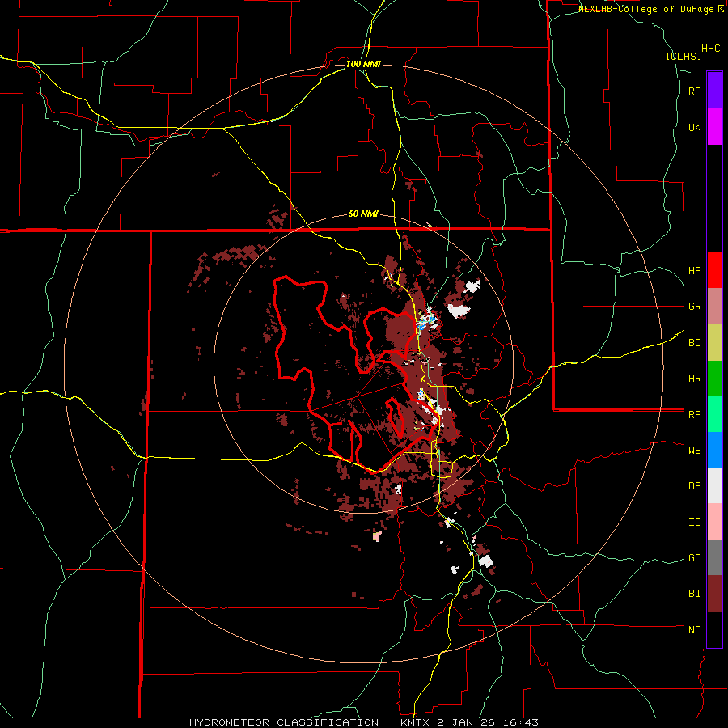728x728 pixels.
Task: Click the IC legend label
Action: (x=694, y=523)
